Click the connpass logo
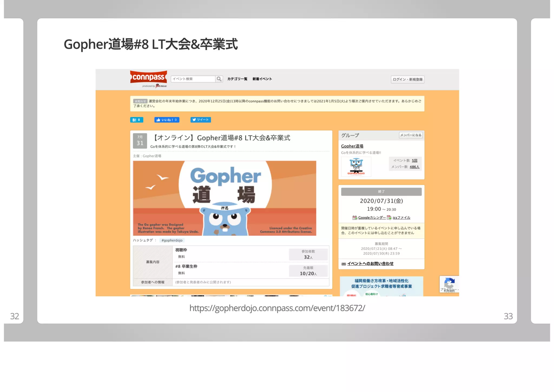Viewport: 554px width, 392px height. [149, 79]
